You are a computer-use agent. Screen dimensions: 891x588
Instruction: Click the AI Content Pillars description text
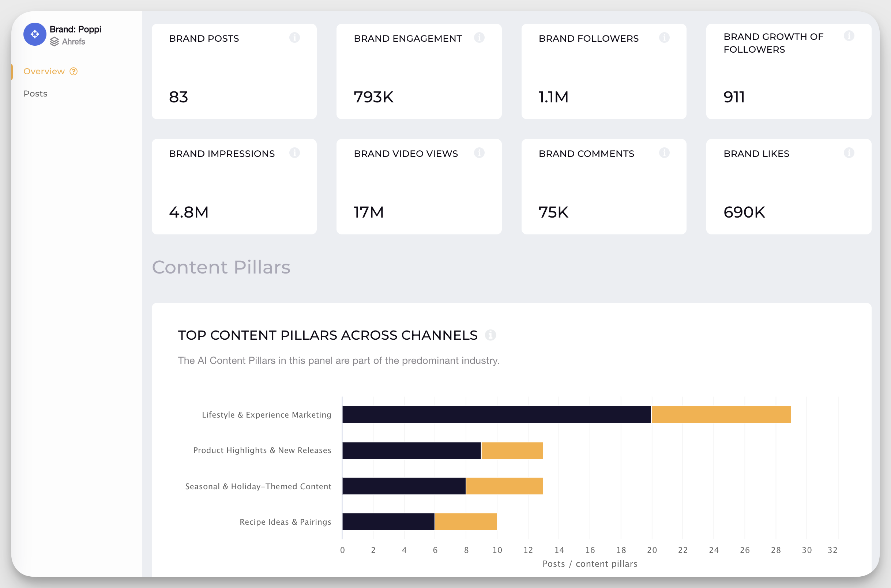click(x=339, y=361)
